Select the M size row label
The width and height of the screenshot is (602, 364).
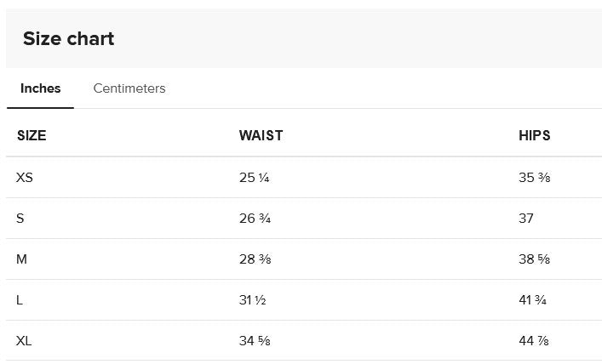coord(22,259)
